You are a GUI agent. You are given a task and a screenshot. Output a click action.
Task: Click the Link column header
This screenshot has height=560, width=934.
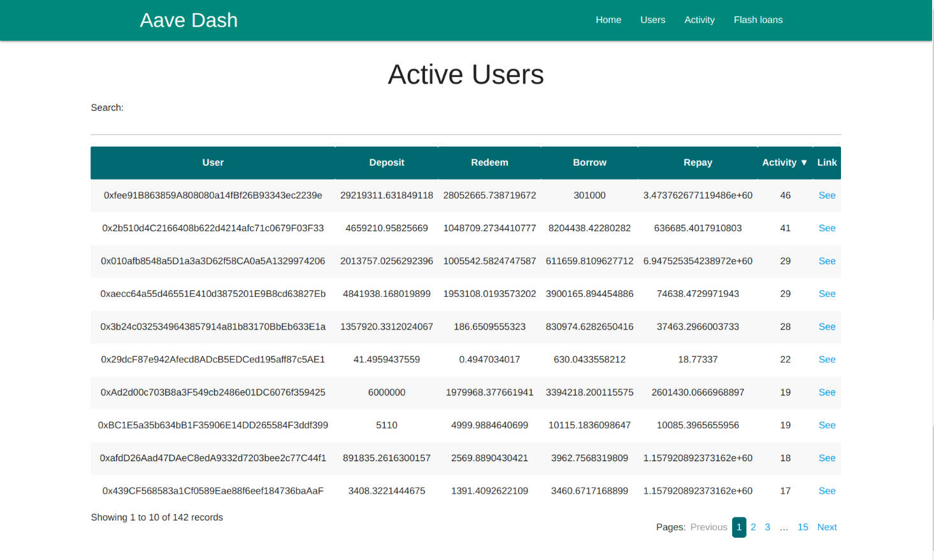point(827,162)
